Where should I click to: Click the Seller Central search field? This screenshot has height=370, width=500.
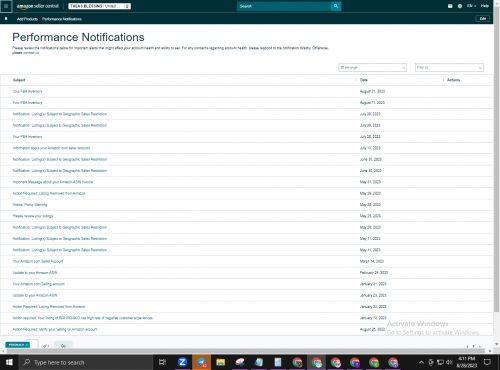pos(284,6)
